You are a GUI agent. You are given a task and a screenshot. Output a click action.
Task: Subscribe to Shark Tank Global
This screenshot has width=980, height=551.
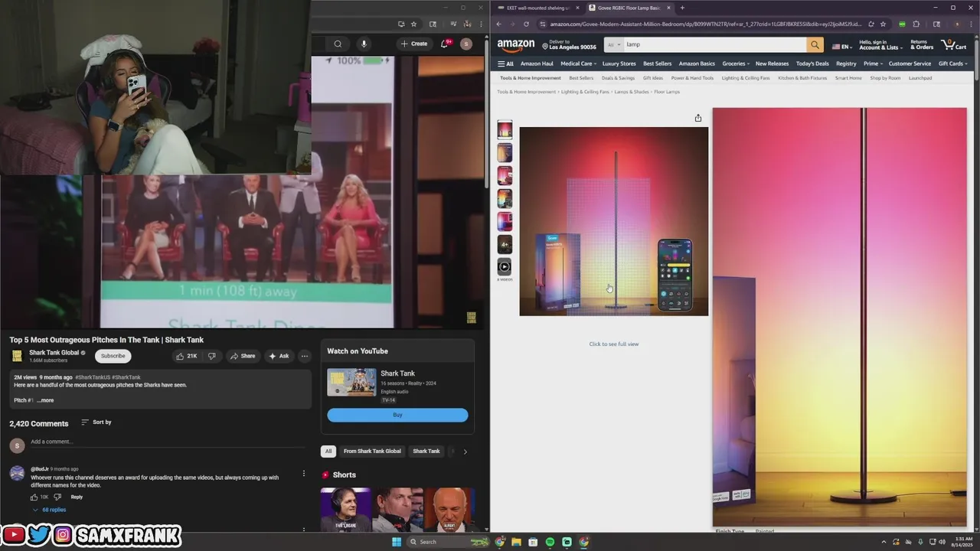pos(113,356)
